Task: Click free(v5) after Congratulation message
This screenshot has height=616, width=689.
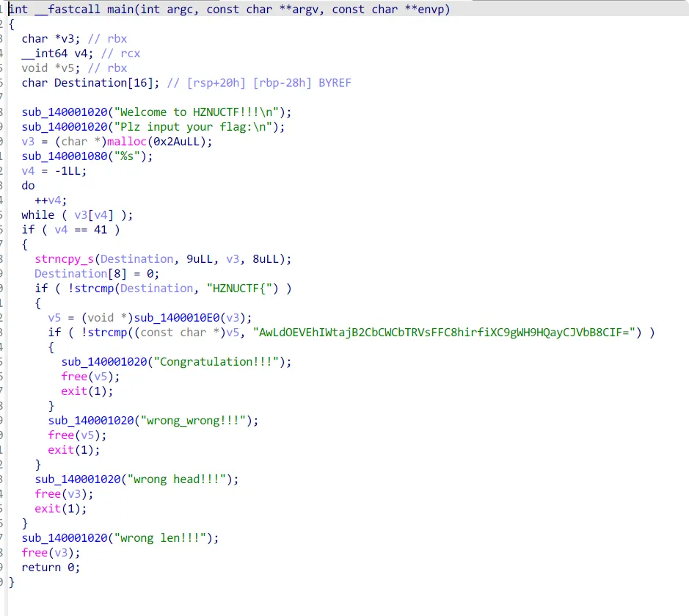Action: click(90, 377)
